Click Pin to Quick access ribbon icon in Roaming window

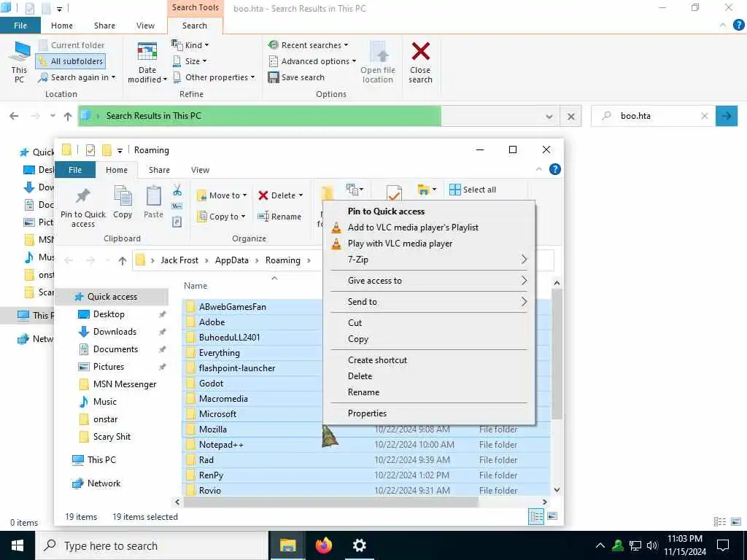pos(83,196)
